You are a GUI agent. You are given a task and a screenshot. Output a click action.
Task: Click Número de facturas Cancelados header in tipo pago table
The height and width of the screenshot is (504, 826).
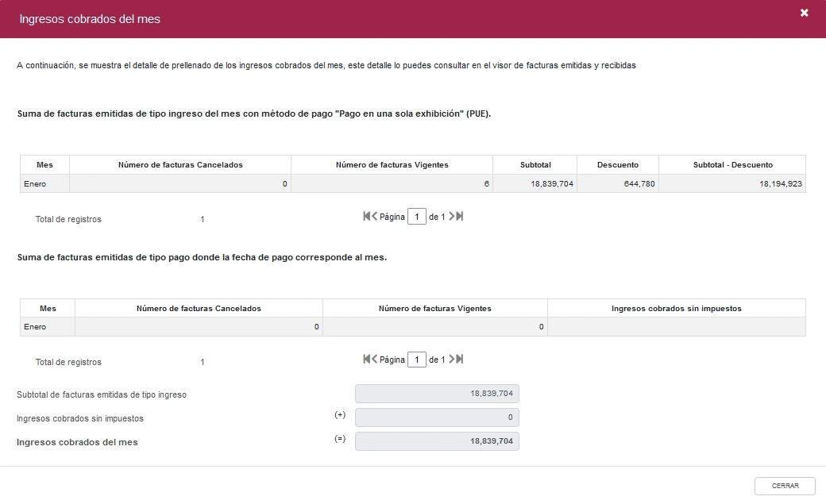coord(199,309)
